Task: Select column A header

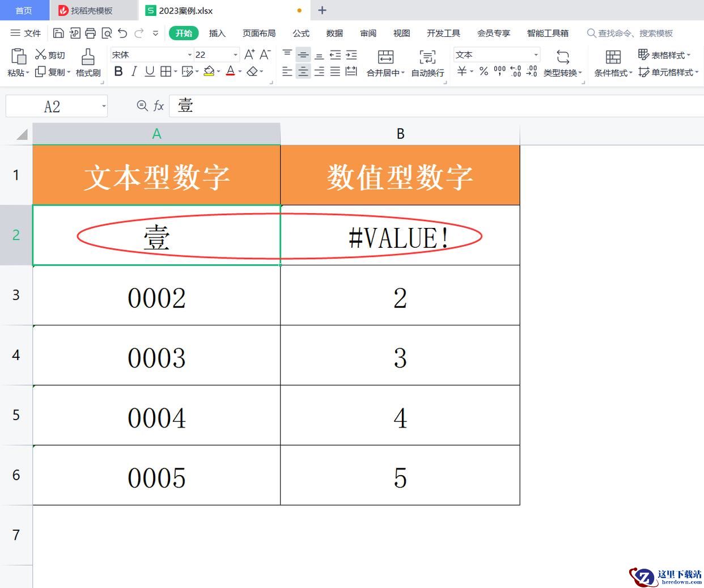Action: [156, 134]
